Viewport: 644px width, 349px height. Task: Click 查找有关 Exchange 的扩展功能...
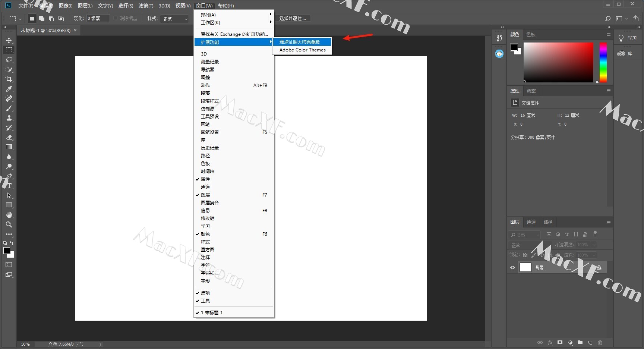(234, 34)
